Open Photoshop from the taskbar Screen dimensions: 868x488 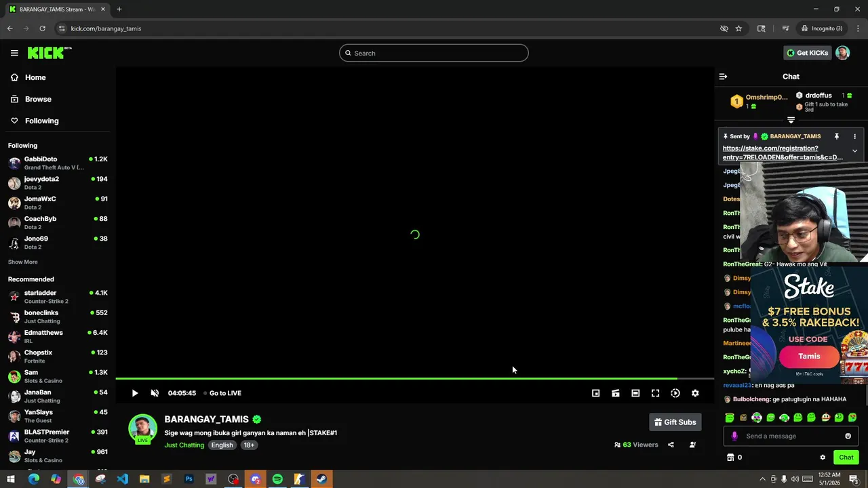189,479
